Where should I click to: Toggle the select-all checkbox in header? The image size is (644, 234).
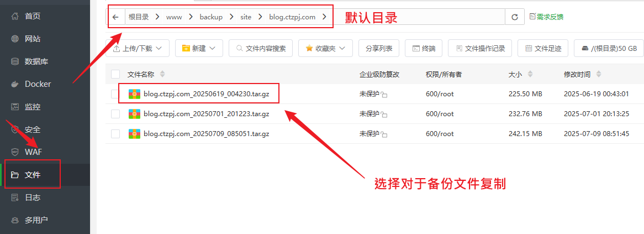pyautogui.click(x=115, y=74)
